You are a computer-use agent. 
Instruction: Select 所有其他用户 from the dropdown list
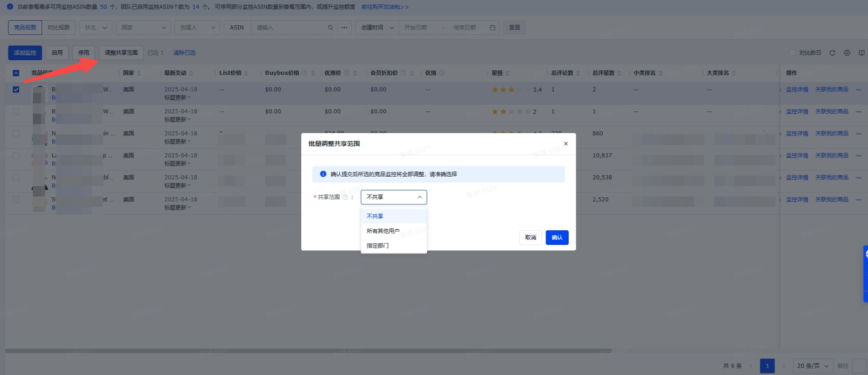(383, 231)
